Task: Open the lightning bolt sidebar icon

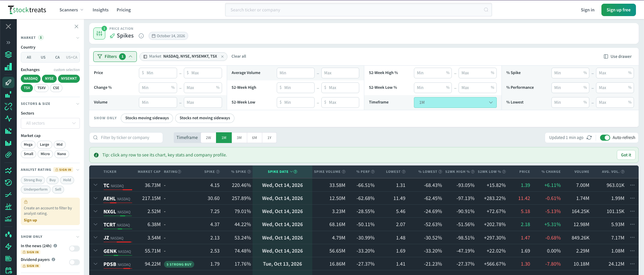Action: (x=8, y=247)
